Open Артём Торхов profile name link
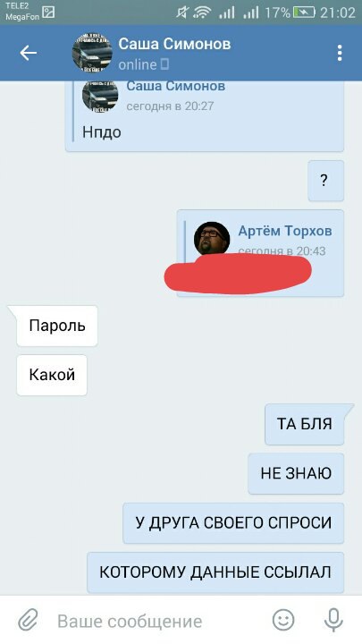Screen dimensions: 362x644 [x=285, y=231]
